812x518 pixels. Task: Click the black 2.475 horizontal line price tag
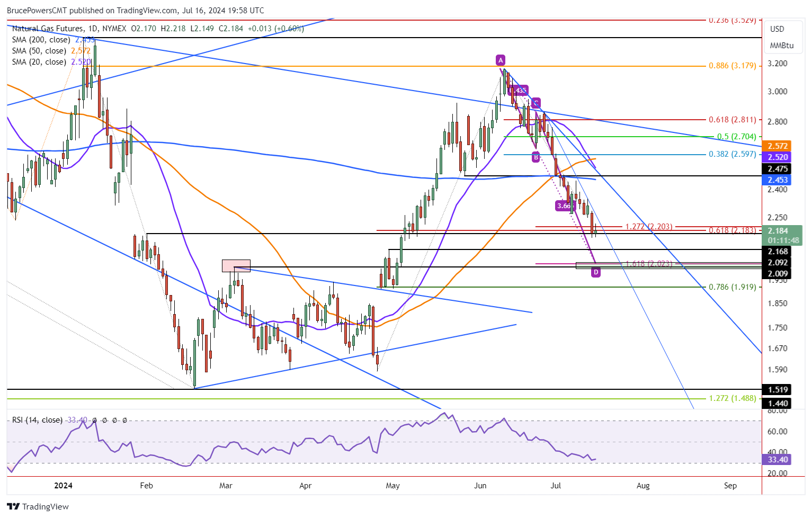click(778, 169)
